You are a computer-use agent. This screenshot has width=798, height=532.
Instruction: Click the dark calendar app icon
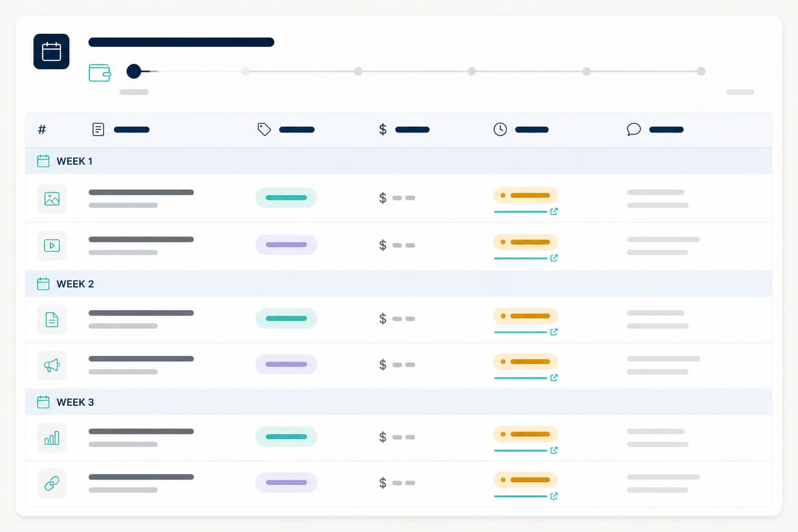click(51, 51)
